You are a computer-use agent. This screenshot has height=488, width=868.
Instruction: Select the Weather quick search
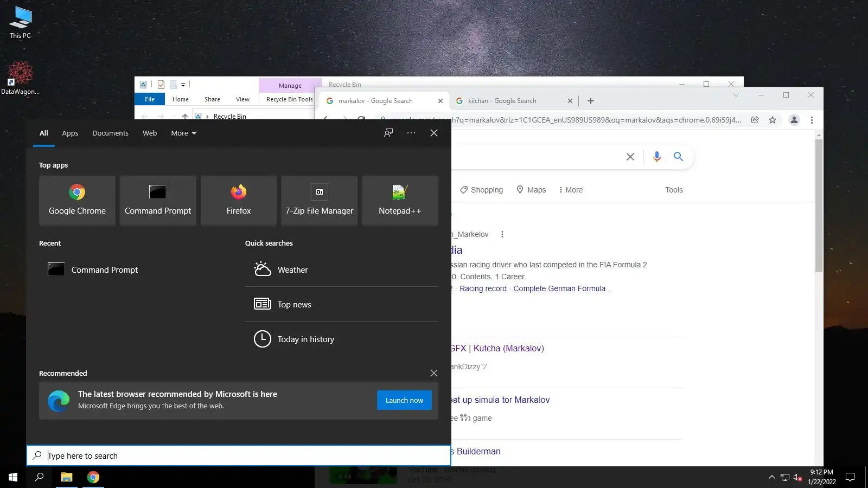click(342, 269)
